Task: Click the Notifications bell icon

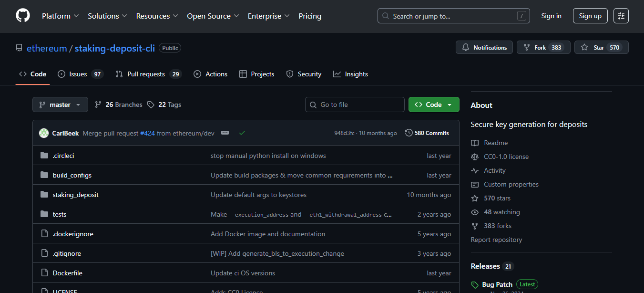Action: point(466,47)
